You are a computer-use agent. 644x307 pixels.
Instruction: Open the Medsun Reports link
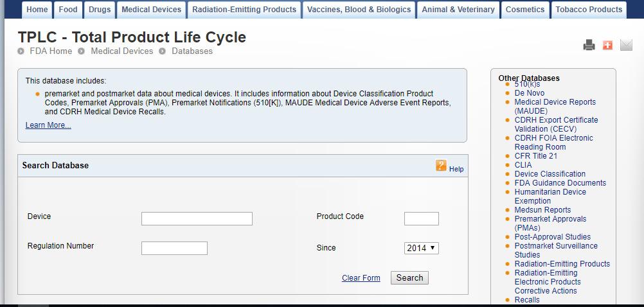tap(542, 210)
